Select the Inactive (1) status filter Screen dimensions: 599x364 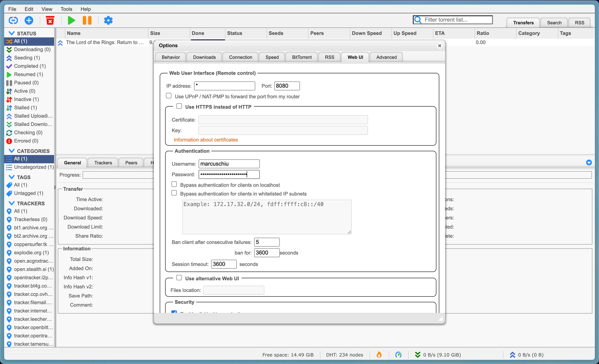coord(29,99)
